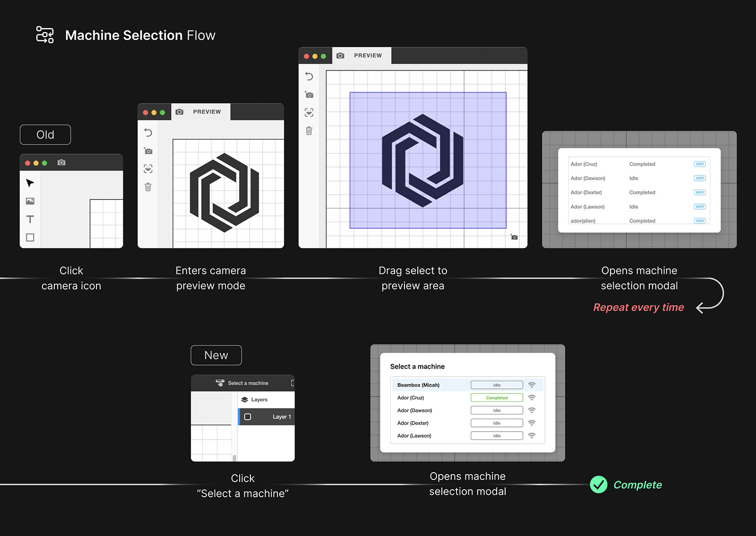The image size is (756, 536).
Task: Click the Idle status box in the Beambox (Micah) row
Action: 497,385
